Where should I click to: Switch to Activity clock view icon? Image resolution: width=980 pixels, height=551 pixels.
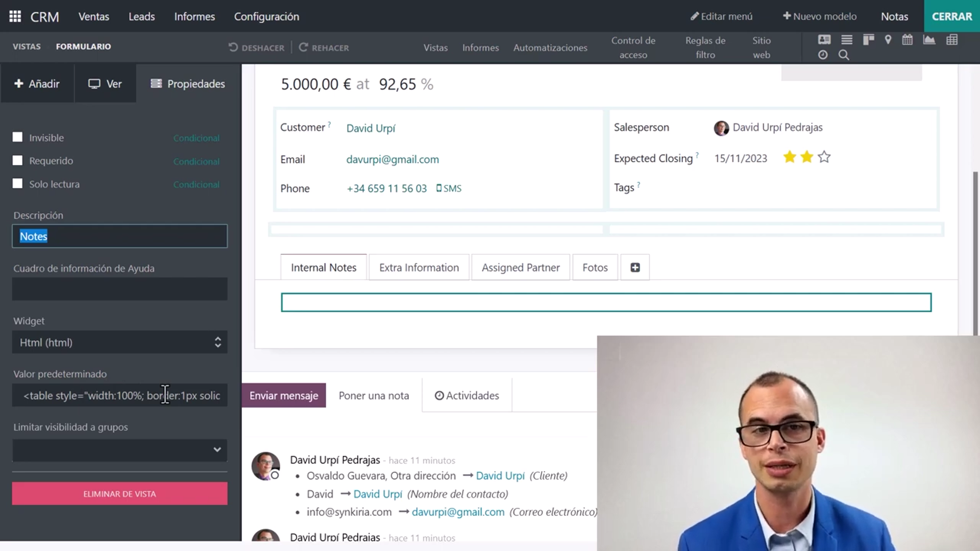pyautogui.click(x=823, y=55)
